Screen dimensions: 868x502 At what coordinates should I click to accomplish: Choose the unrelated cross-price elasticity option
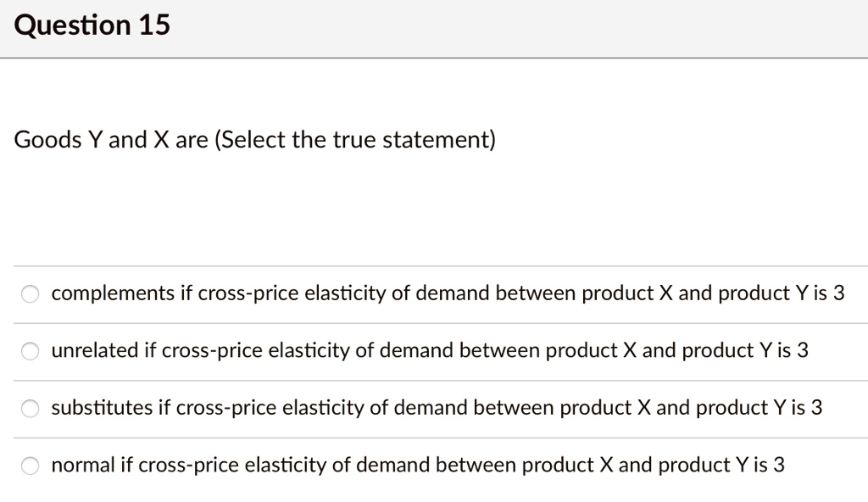31,350
